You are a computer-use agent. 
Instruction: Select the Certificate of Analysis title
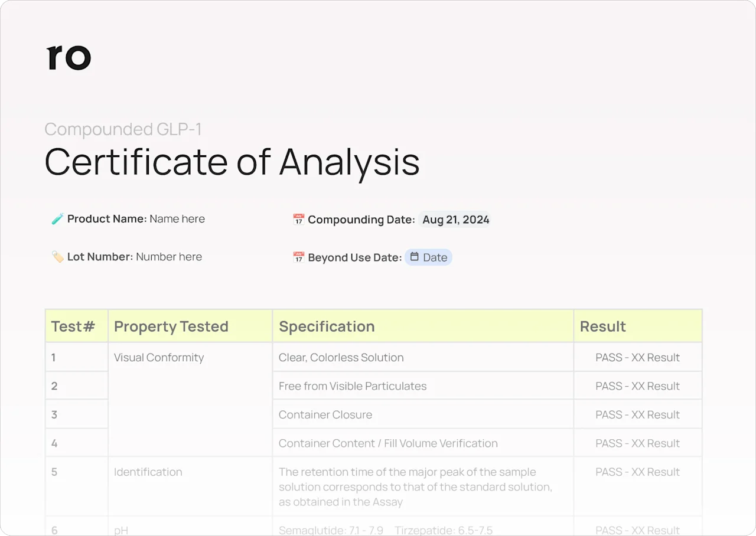tap(232, 162)
